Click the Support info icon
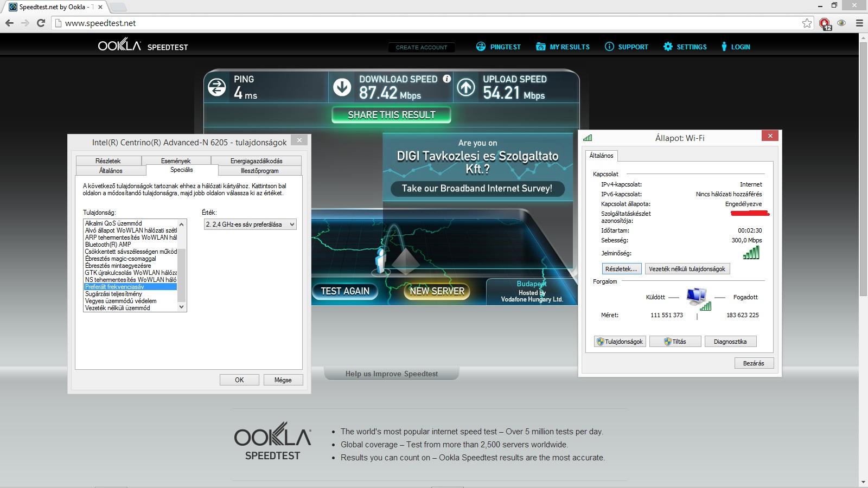 click(609, 47)
